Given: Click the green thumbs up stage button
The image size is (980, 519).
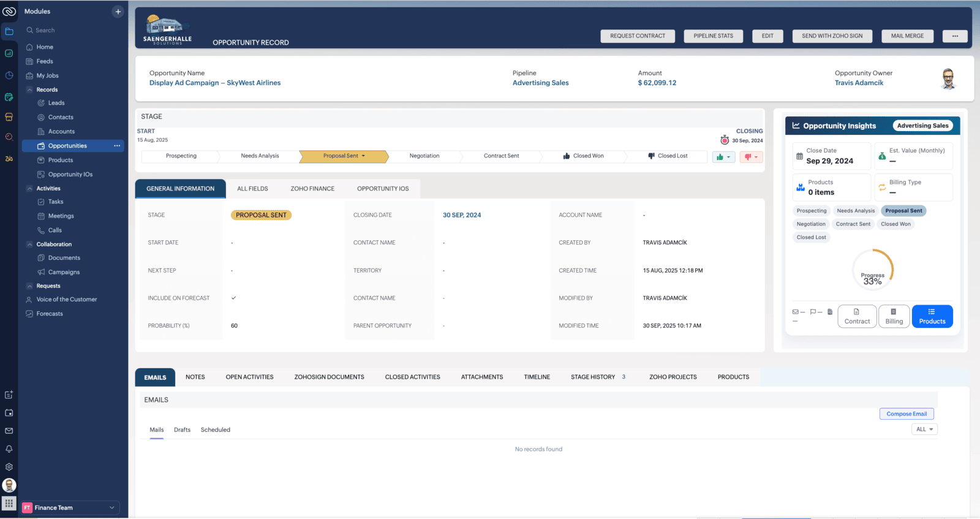Looking at the screenshot, I should tap(723, 157).
